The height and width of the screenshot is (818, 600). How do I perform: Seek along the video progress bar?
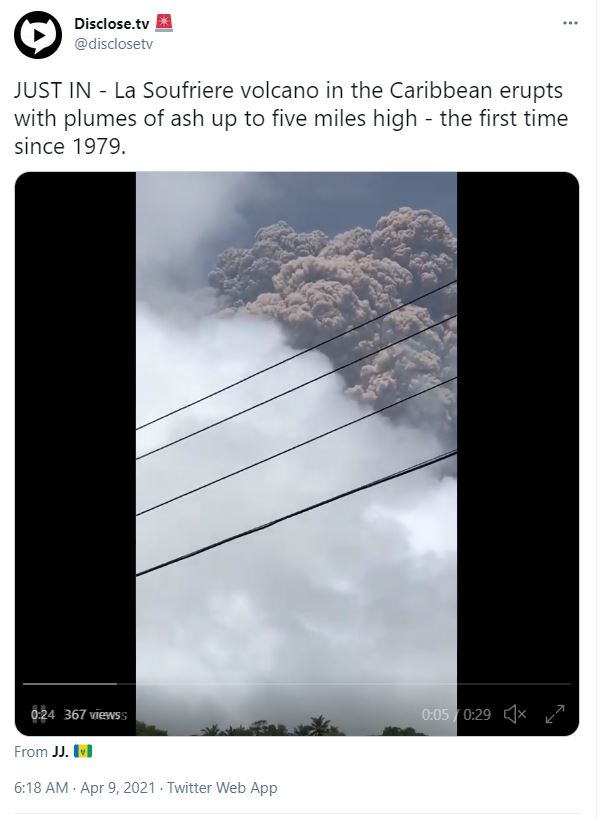(296, 683)
